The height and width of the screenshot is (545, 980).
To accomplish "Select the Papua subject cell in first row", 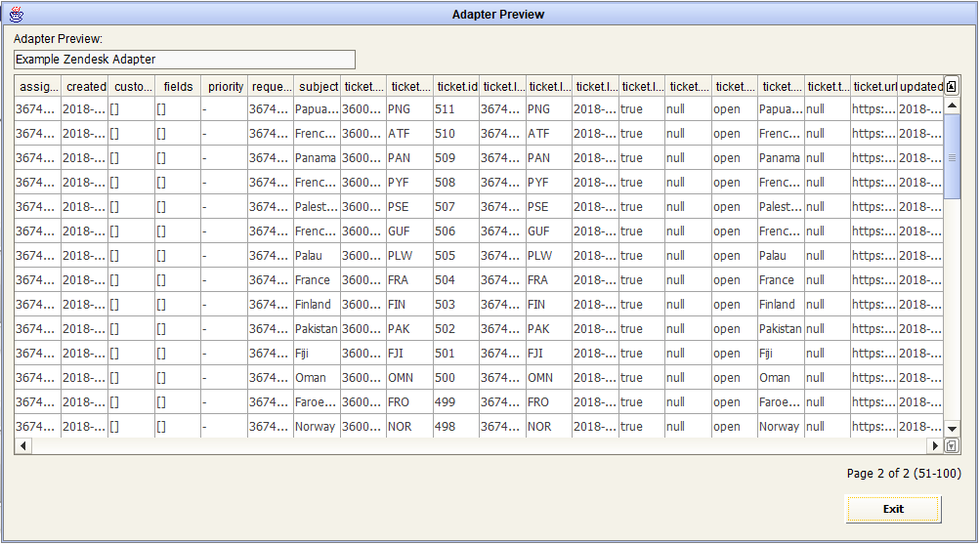I will point(317,108).
